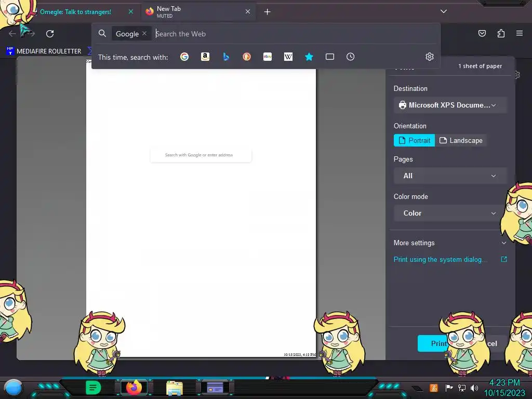Open Firefox from the taskbar
Screen dimensions: 532x399
coord(134,388)
